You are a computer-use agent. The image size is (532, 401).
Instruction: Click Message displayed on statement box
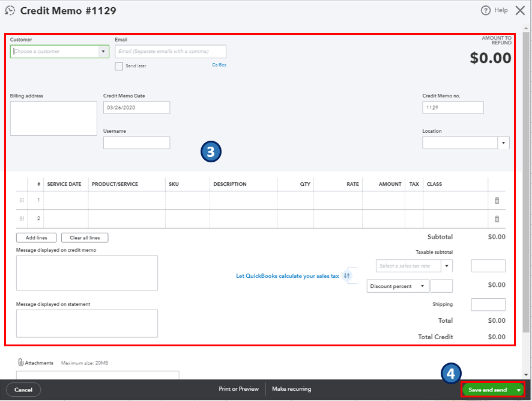87,323
